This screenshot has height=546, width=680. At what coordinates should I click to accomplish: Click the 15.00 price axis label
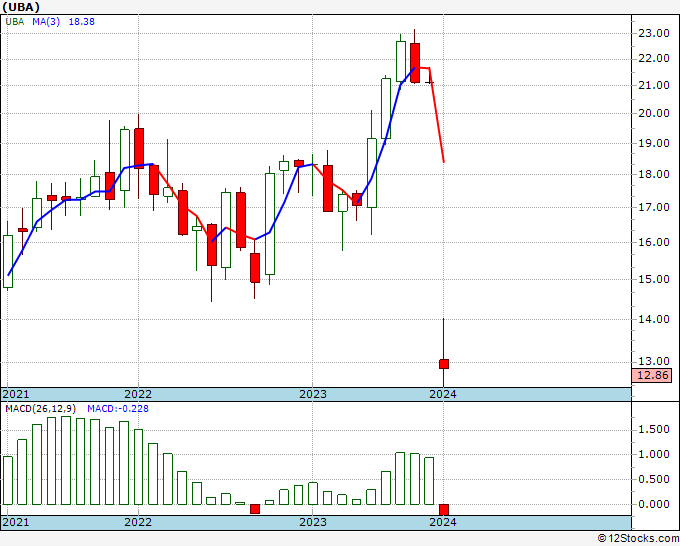pos(653,279)
